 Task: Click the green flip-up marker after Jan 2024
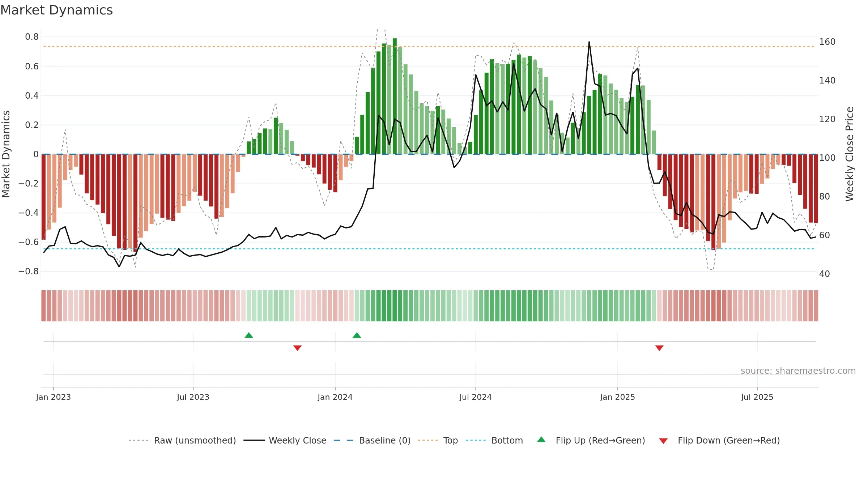pos(357,335)
